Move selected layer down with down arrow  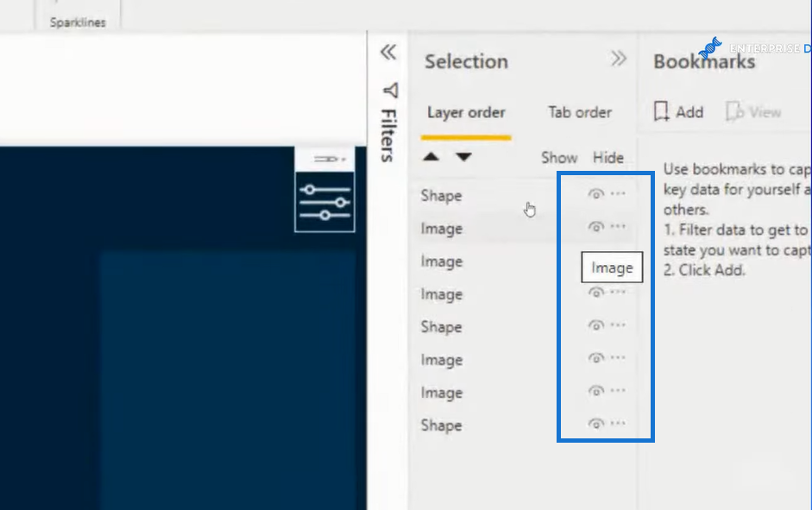click(463, 157)
